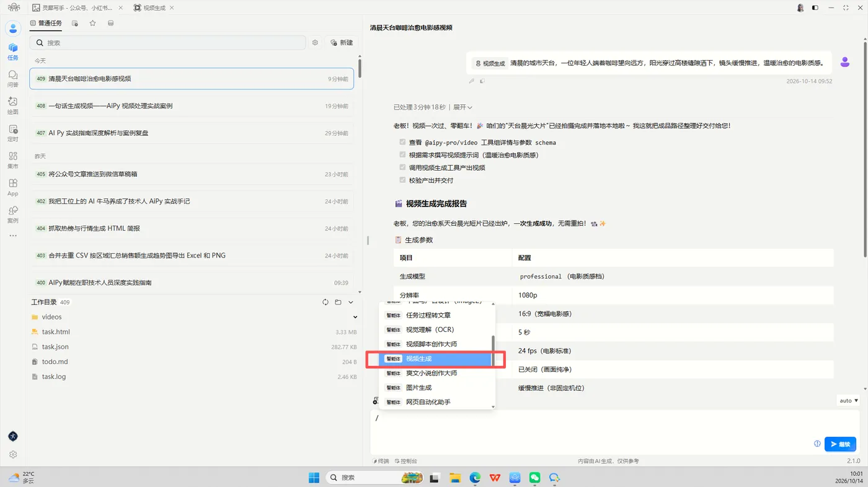Screen dimensions: 868x487
Task: Toggle the checkbox for 根据需求撰写视频提示词
Action: click(403, 155)
